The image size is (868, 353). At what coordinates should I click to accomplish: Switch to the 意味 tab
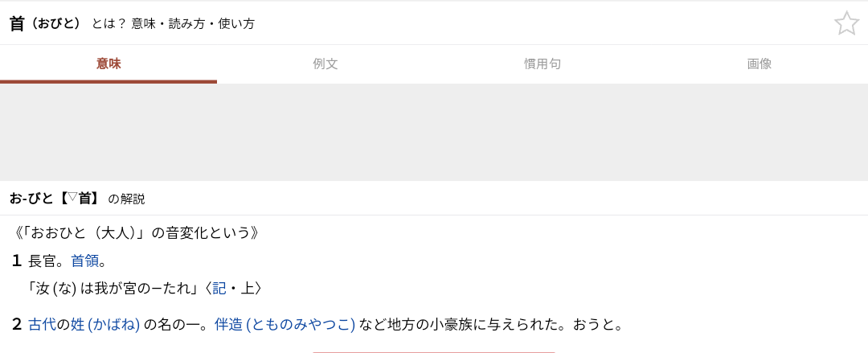pyautogui.click(x=108, y=64)
